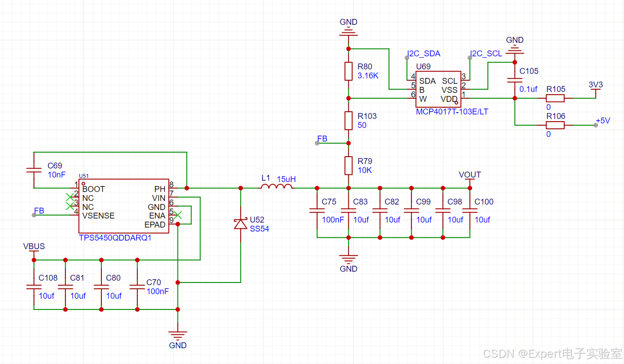Click the SS54 diode value
Screen dimensions: 624x364
[x=260, y=229]
